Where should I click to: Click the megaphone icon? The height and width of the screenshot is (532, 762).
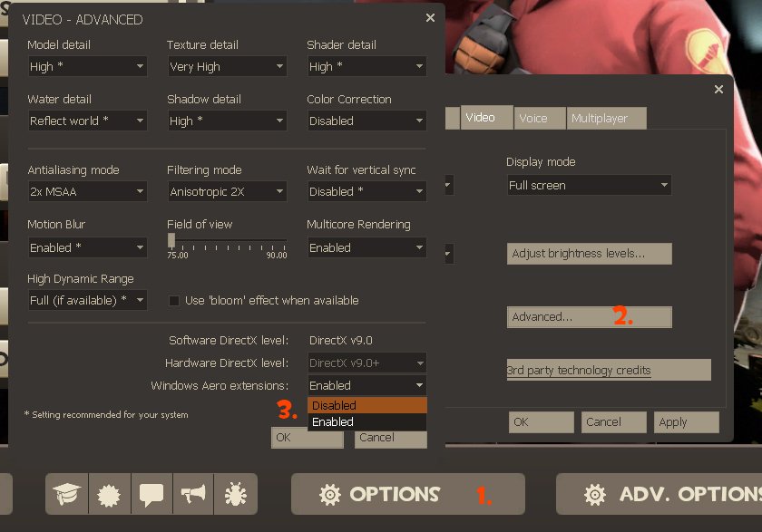[192, 495]
